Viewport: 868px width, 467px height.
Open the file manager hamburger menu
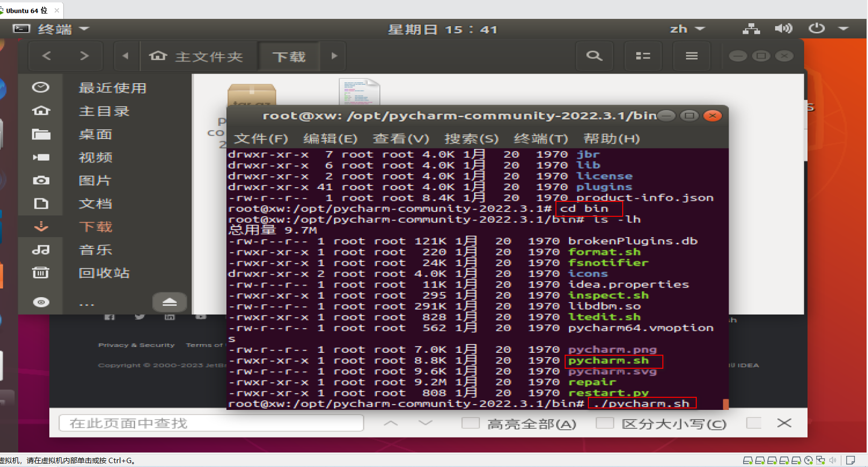click(x=692, y=56)
